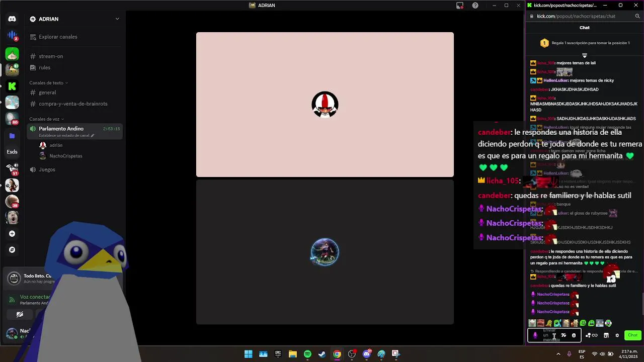Open 7TV emote menu in chat input
The height and width of the screenshot is (362, 644).
click(563, 335)
